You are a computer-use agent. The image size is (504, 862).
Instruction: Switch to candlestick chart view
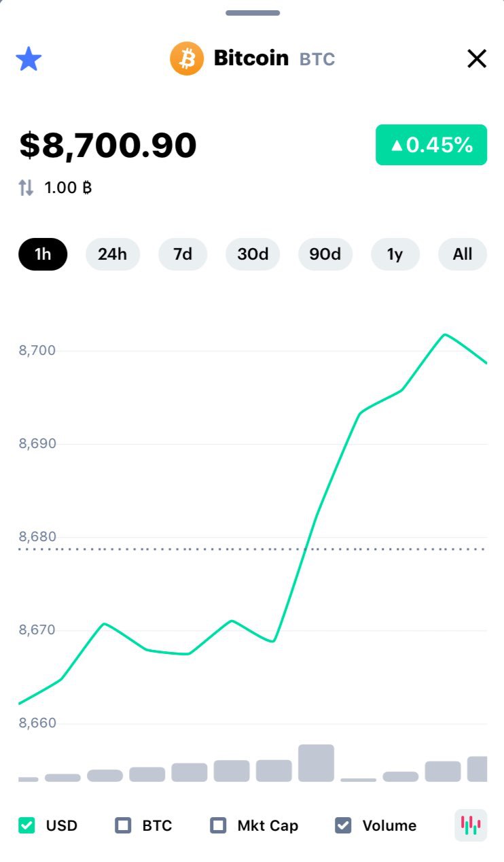point(471,825)
